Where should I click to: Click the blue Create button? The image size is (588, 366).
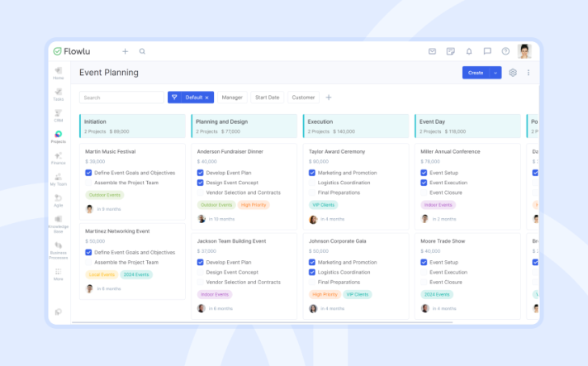[x=475, y=73]
